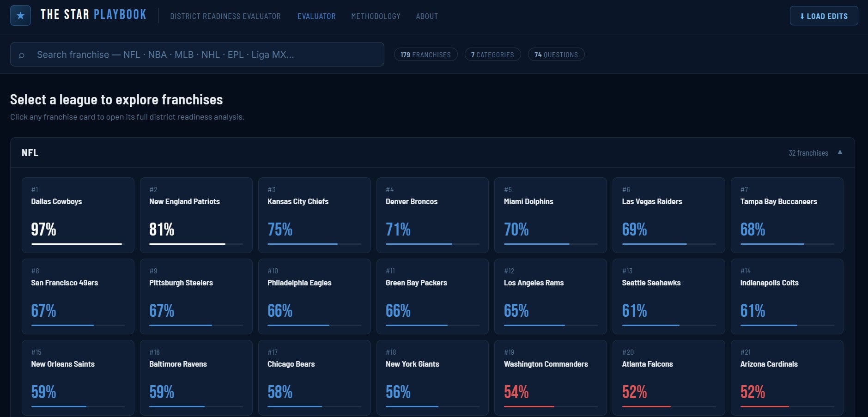Open the New England Patriots card

[x=196, y=215]
